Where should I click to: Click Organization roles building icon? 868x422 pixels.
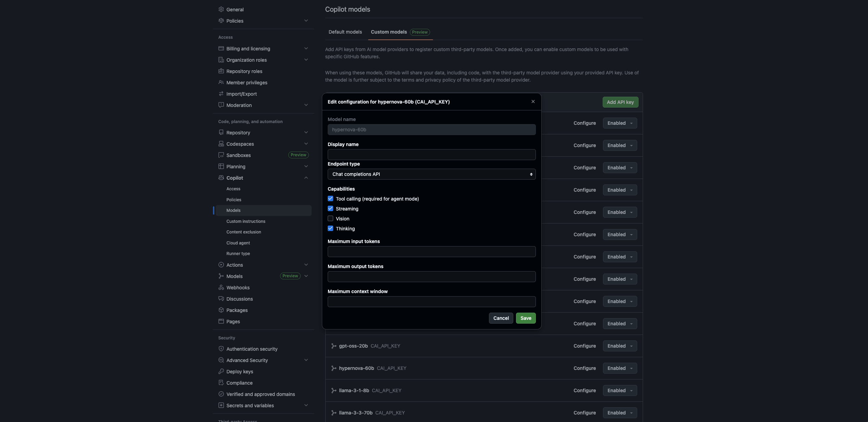point(221,60)
